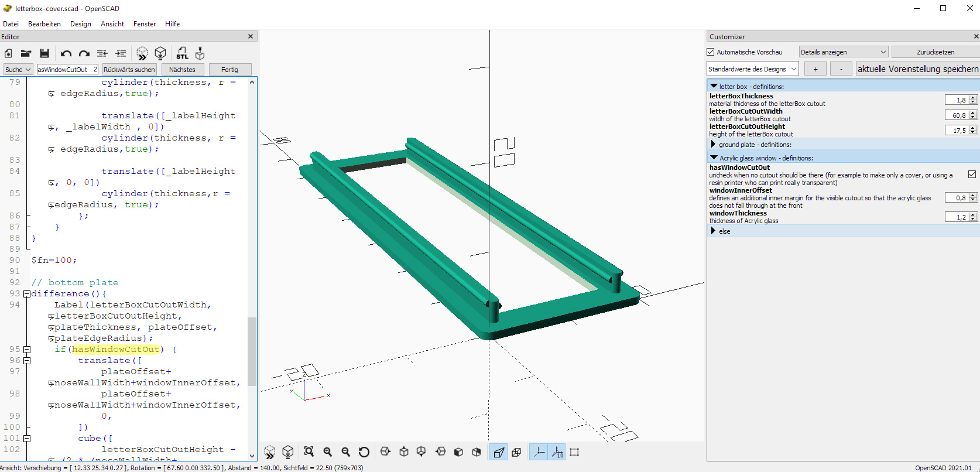Open the Fenster menu
980x472 pixels.
[x=145, y=24]
